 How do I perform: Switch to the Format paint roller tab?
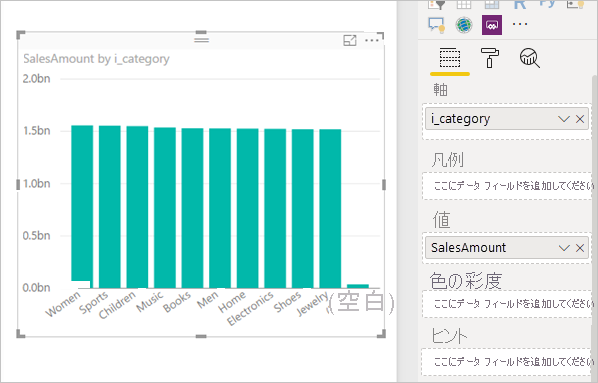click(x=490, y=58)
